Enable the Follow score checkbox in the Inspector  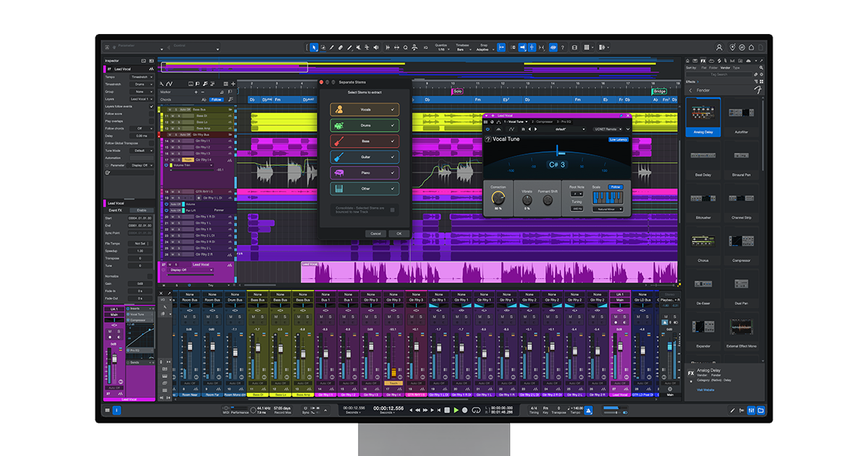coord(151,114)
